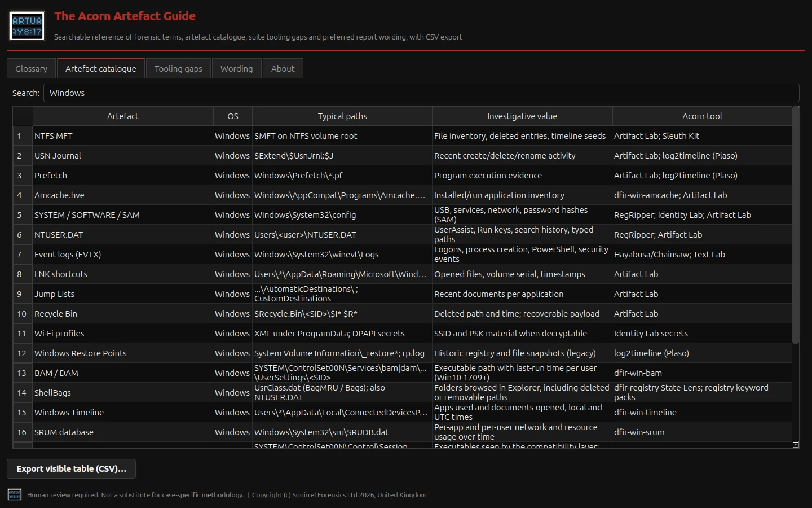812x508 pixels.
Task: Select the Windows\System32\winevt\Logs path cell
Action: point(342,255)
